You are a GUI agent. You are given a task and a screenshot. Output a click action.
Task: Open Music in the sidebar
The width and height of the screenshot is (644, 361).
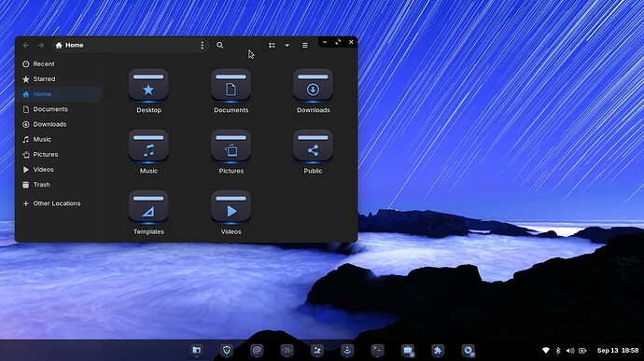(60, 139)
